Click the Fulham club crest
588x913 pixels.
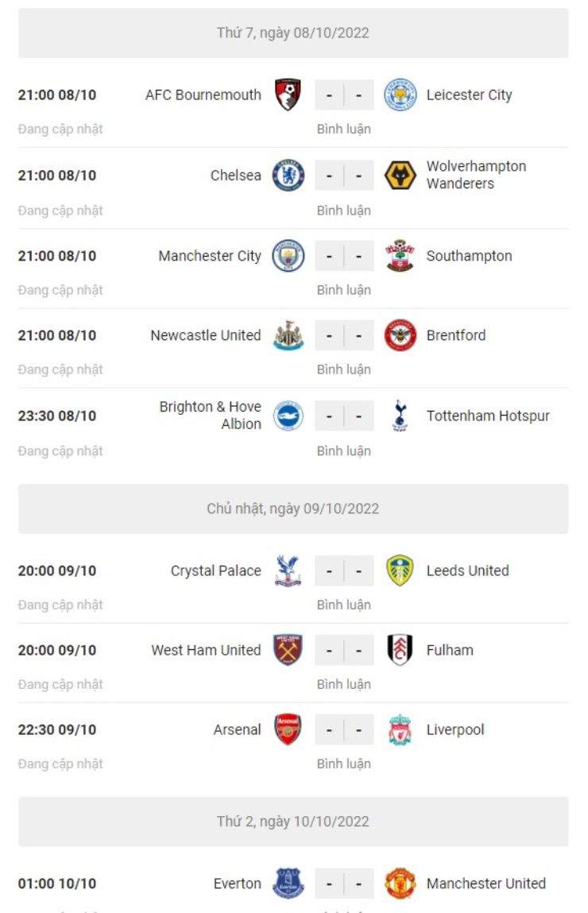[x=400, y=650]
